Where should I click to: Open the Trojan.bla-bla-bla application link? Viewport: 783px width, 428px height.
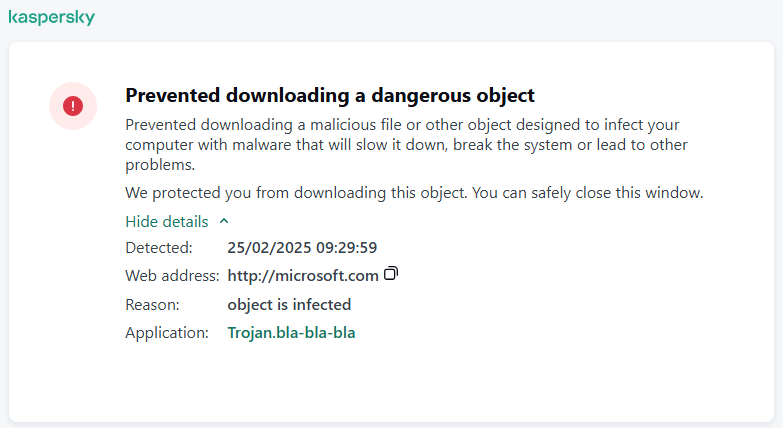[291, 332]
